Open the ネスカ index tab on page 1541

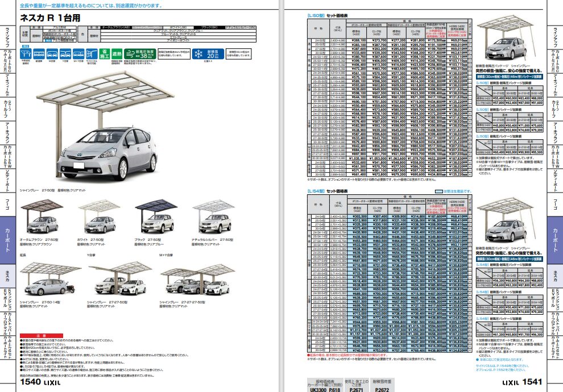[x=556, y=276]
